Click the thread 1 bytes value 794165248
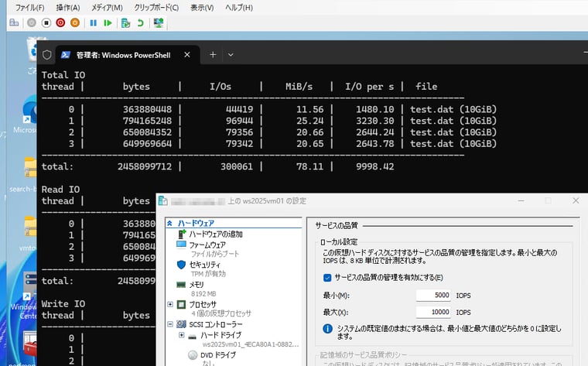Image resolution: width=588 pixels, height=366 pixels. coord(147,121)
